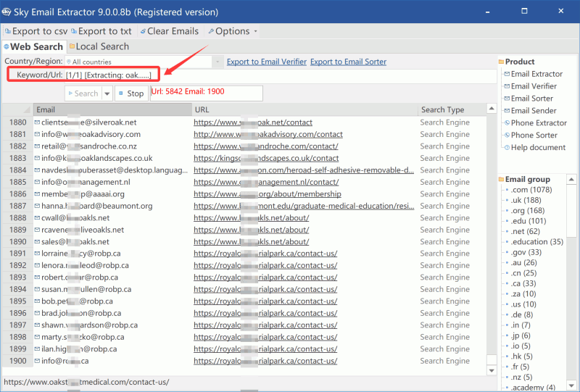Click the Export to Email Verifier link
580x392 pixels.
267,62
